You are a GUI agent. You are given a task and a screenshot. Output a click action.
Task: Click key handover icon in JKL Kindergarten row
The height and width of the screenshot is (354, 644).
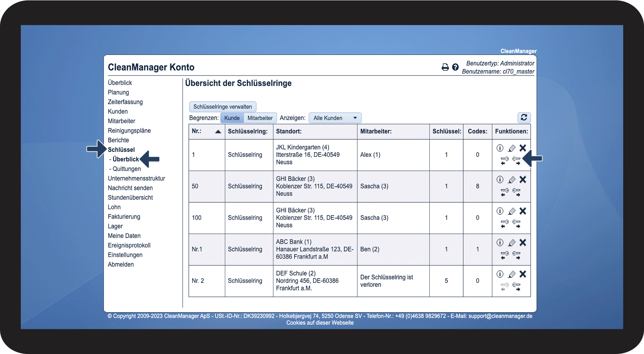[x=516, y=161]
